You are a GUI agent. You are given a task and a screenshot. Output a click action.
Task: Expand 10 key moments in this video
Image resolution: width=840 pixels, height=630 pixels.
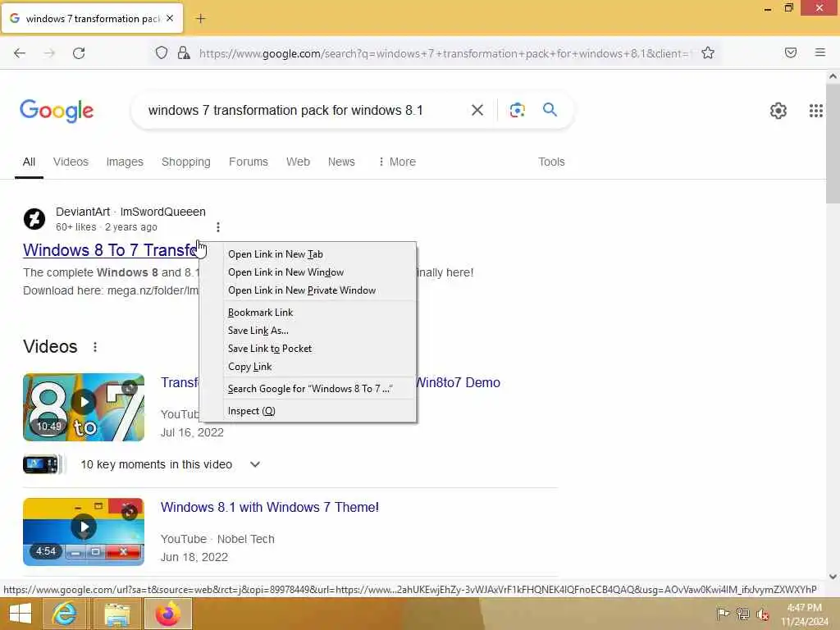[255, 464]
